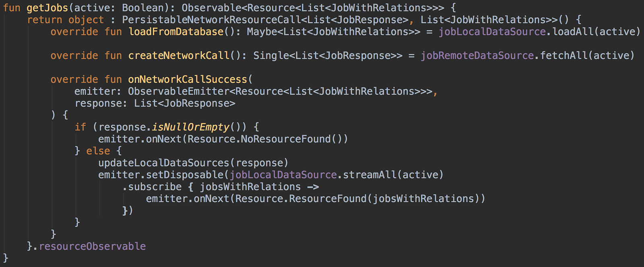Click the 'response: List<JobResponse>' parameter
This screenshot has width=644, height=267.
pyautogui.click(x=155, y=103)
